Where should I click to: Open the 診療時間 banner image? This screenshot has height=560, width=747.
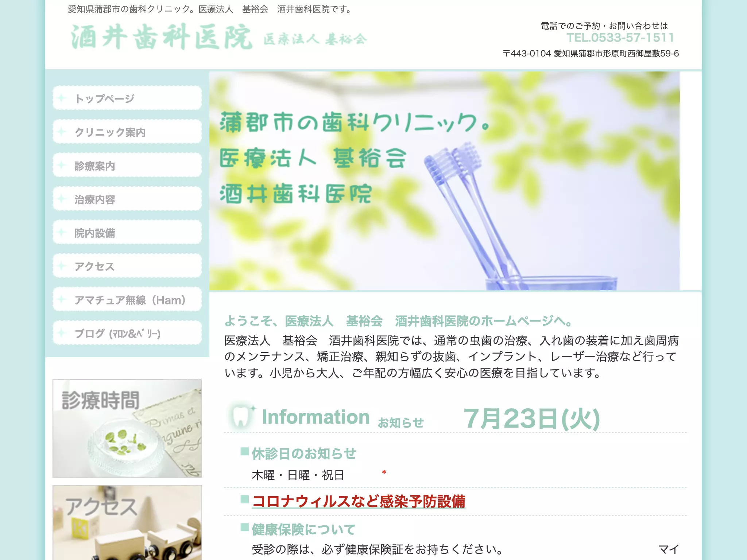click(x=127, y=428)
